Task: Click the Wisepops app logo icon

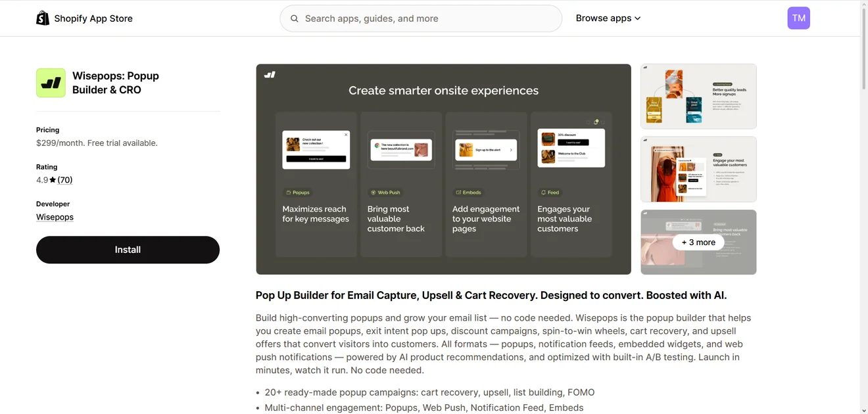Action: pyautogui.click(x=51, y=83)
